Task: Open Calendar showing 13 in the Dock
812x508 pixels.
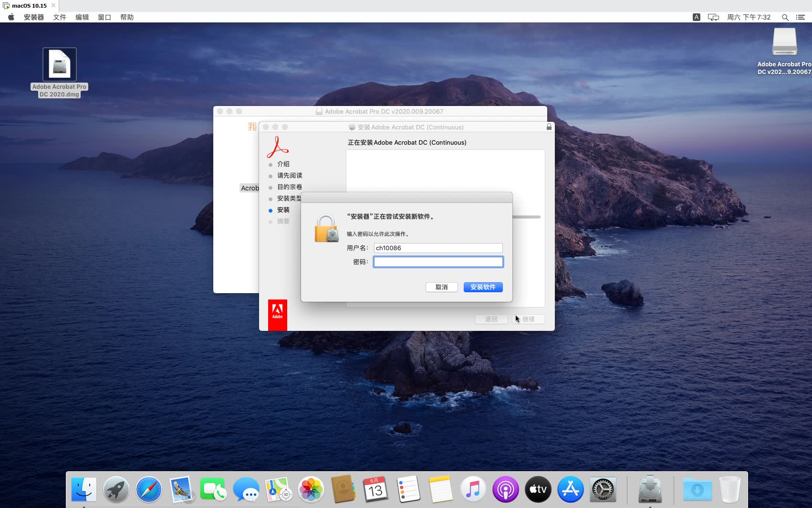Action: (x=376, y=489)
